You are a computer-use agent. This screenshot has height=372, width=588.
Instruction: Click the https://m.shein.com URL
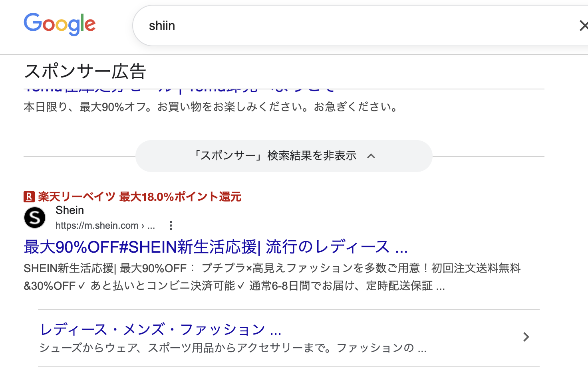tap(97, 226)
